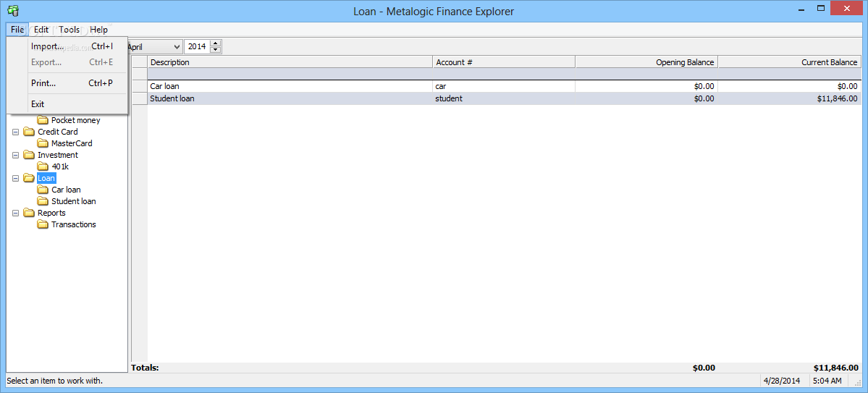Click the MasterCard folder icon

pyautogui.click(x=43, y=143)
